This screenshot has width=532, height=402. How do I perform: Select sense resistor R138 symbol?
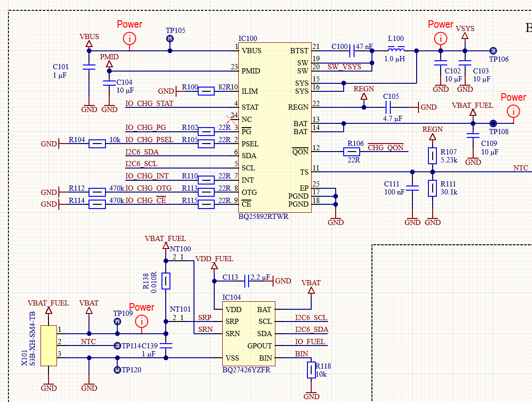pos(166,281)
